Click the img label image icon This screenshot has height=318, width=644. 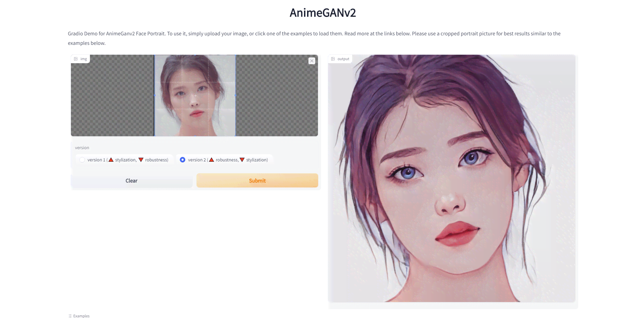pos(76,59)
